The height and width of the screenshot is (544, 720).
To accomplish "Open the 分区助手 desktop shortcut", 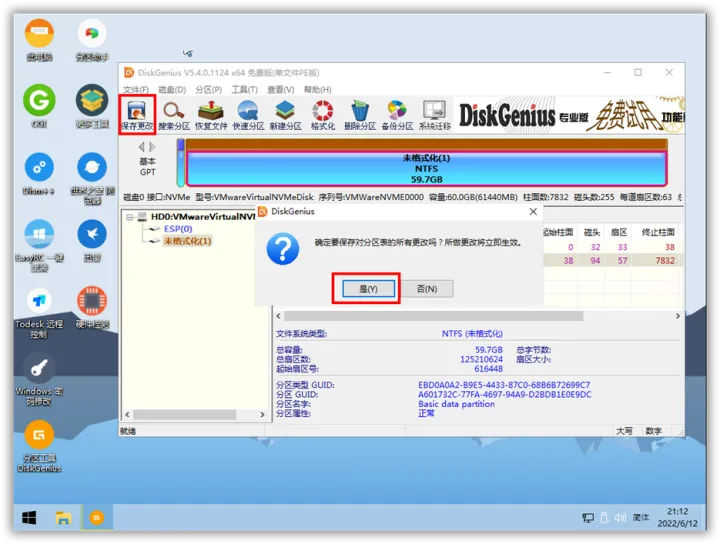I will (92, 40).
